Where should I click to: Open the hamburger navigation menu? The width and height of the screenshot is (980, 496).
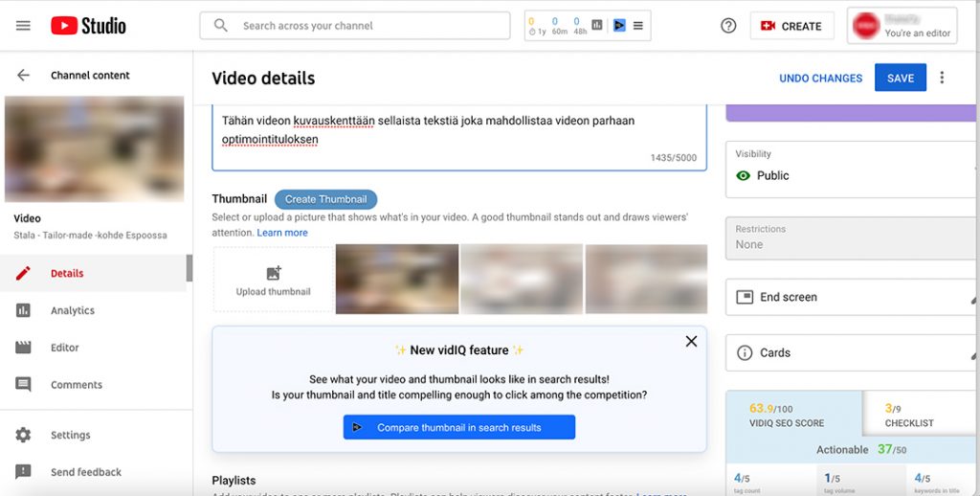23,26
